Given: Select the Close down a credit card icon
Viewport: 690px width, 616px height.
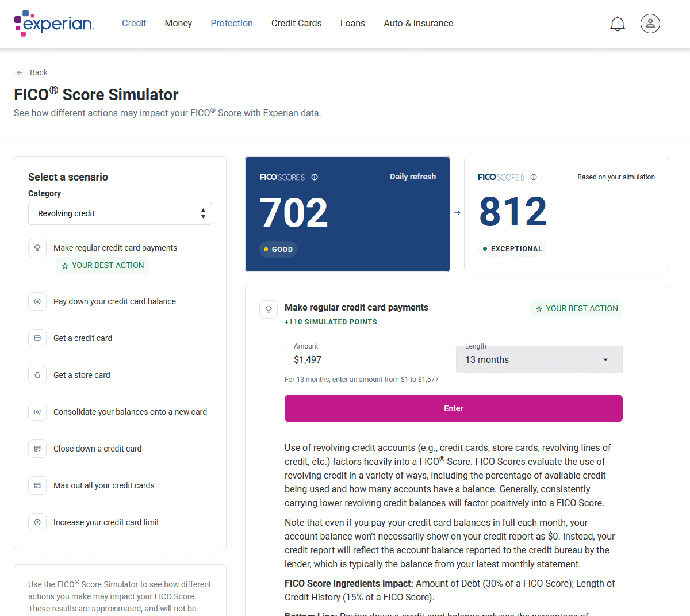Looking at the screenshot, I should (x=37, y=449).
